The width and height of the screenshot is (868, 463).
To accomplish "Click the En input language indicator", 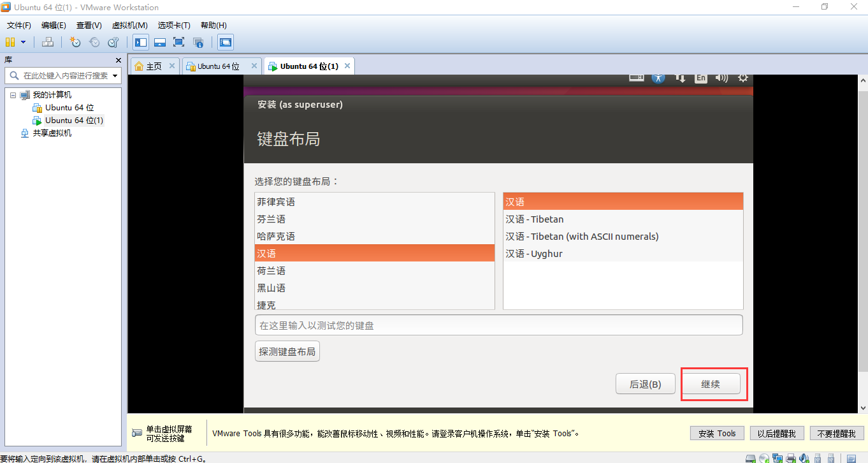I will [701, 78].
